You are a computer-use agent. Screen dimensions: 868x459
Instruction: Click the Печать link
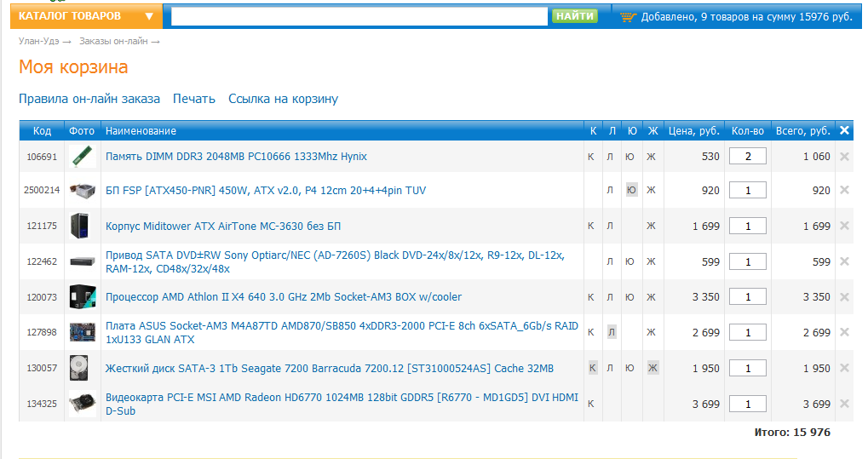(x=194, y=99)
